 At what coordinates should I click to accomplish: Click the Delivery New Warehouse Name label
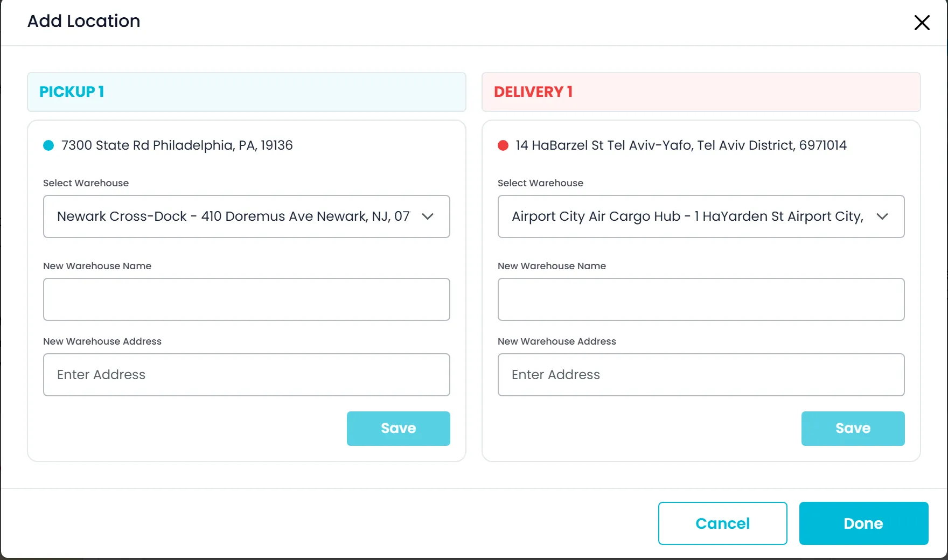point(552,266)
